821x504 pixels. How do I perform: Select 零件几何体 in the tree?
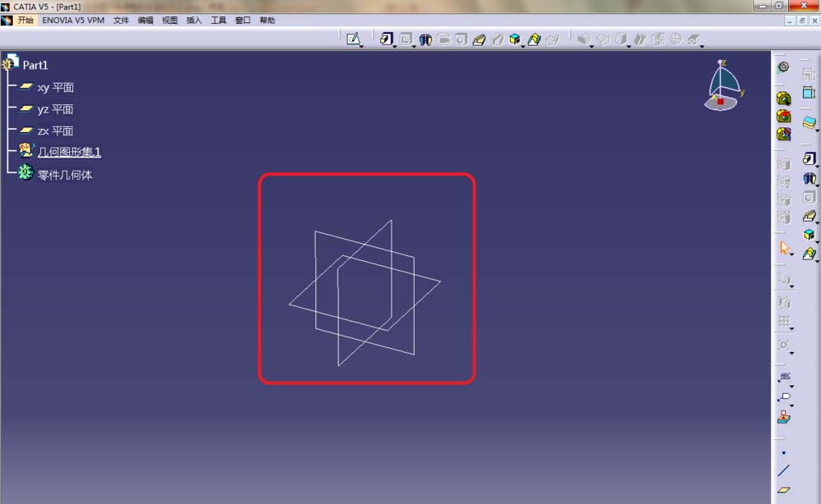click(x=64, y=175)
